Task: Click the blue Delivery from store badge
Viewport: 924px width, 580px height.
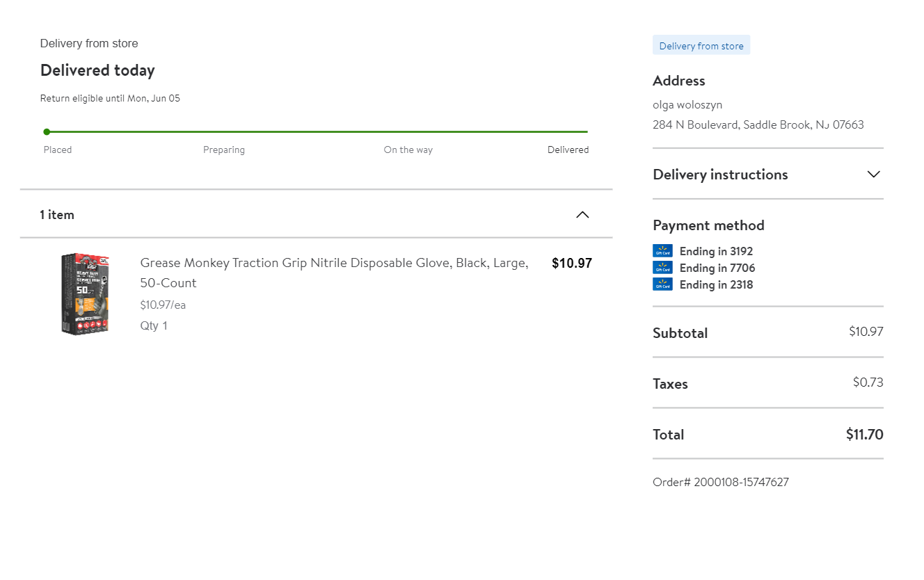Action: click(x=701, y=46)
